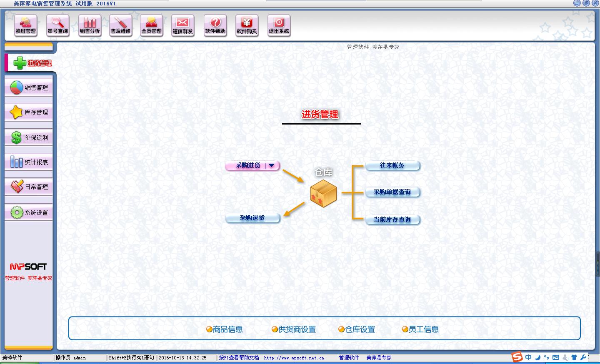The width and height of the screenshot is (600, 364).
Task: Open 系统设置 in the sidebar
Action: point(29,212)
